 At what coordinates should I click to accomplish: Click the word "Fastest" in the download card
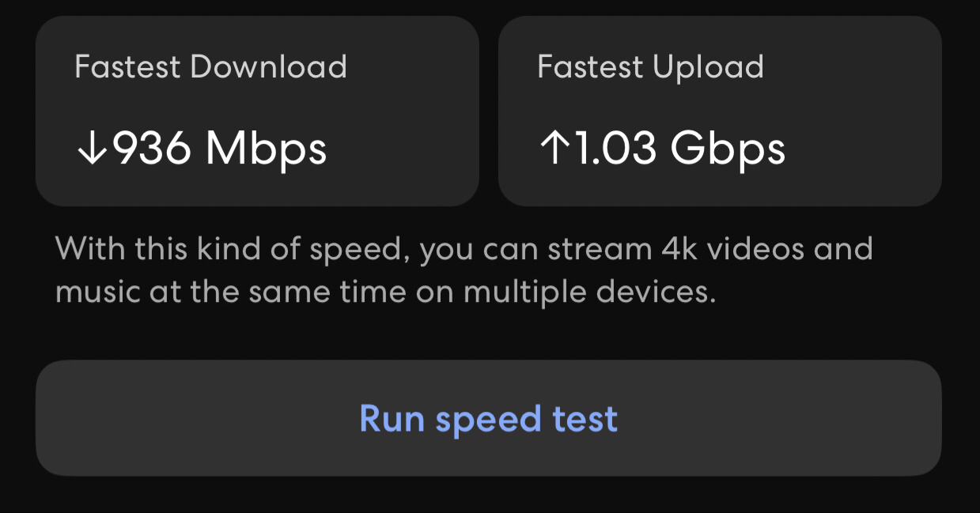127,67
